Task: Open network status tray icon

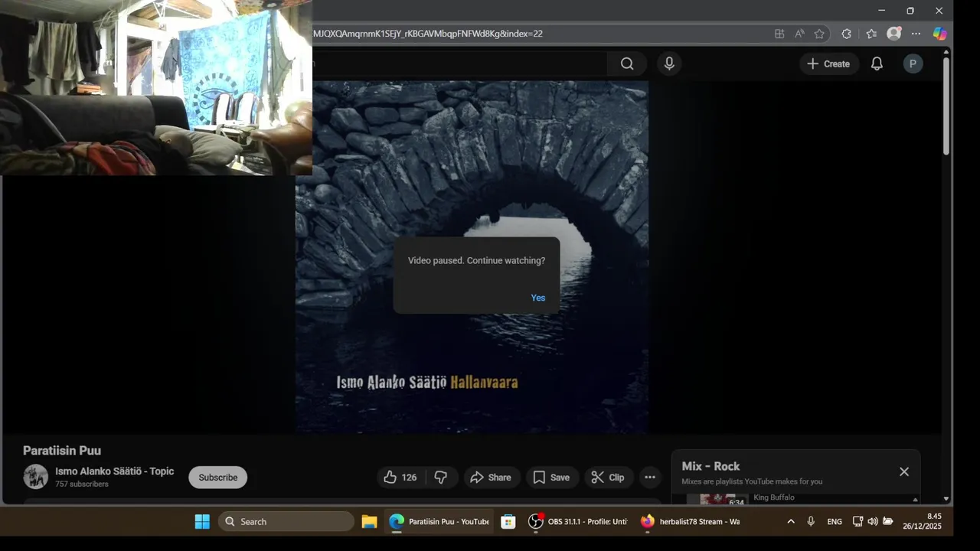Action: coord(857,522)
